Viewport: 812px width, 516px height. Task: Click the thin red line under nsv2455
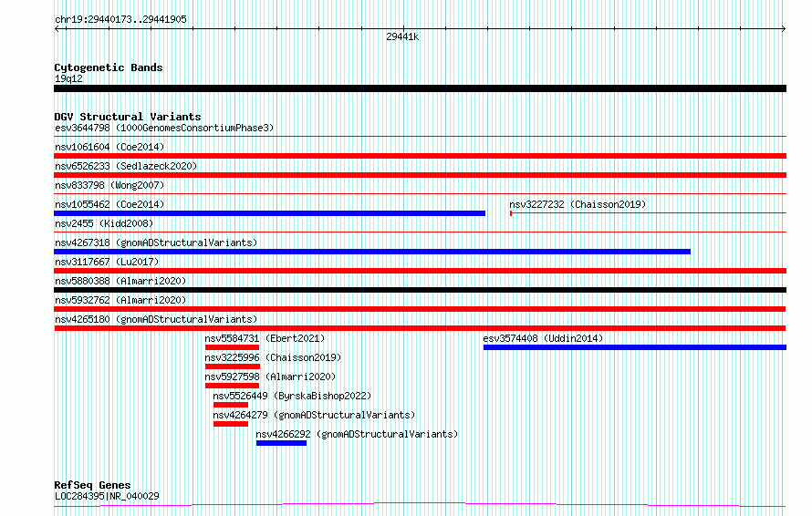420,232
